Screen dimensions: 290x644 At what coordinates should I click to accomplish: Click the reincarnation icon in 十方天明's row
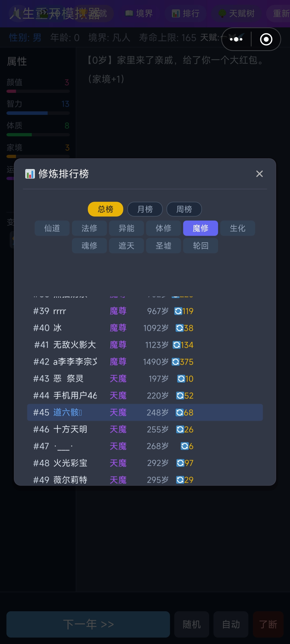click(x=180, y=430)
